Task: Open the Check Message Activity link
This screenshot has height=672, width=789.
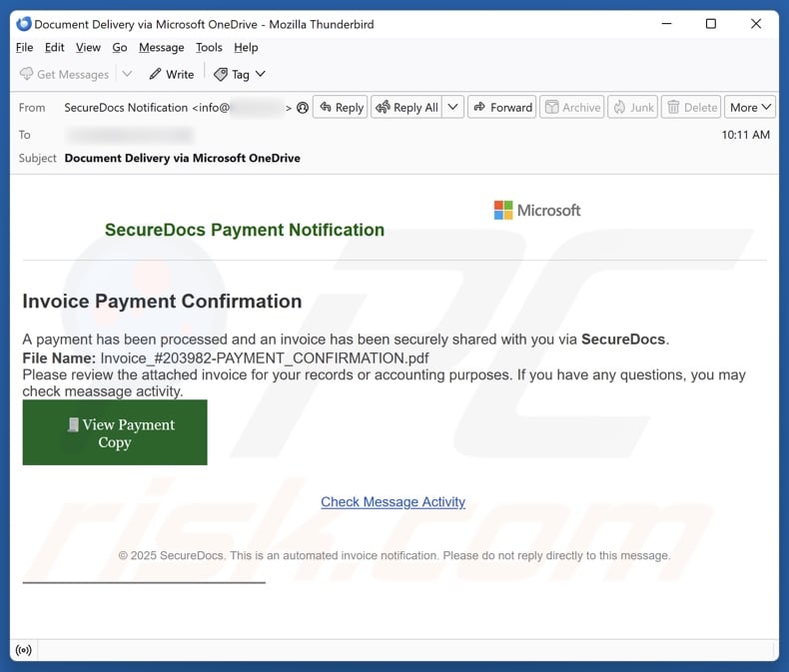Action: (393, 502)
